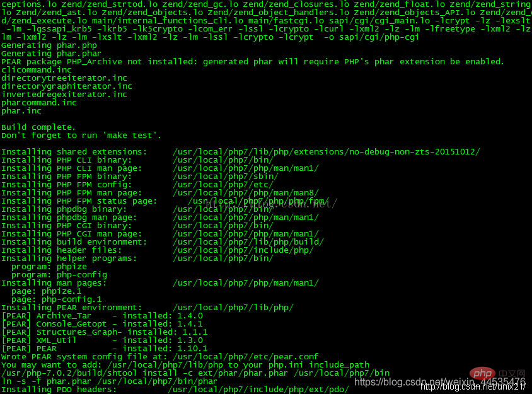The height and width of the screenshot is (394, 532).
Task: Select the 'Installing PHP CLI binary' line
Action: (x=137, y=160)
